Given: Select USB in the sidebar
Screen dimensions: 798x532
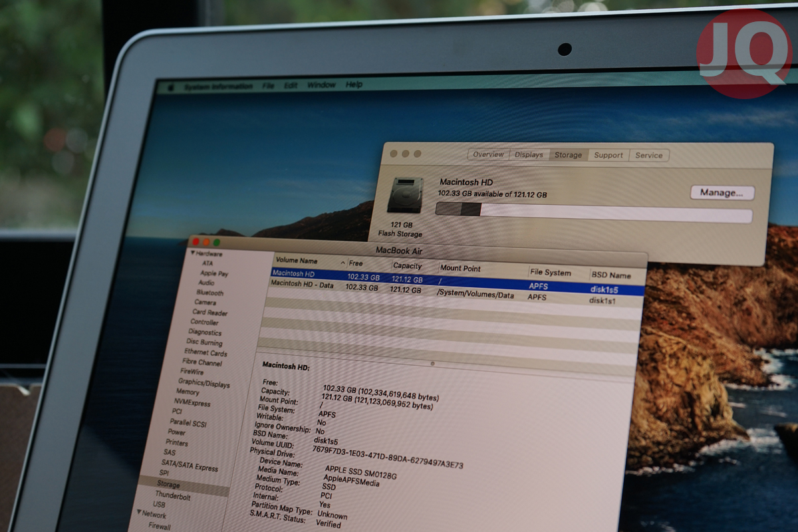Looking at the screenshot, I should 159,505.
